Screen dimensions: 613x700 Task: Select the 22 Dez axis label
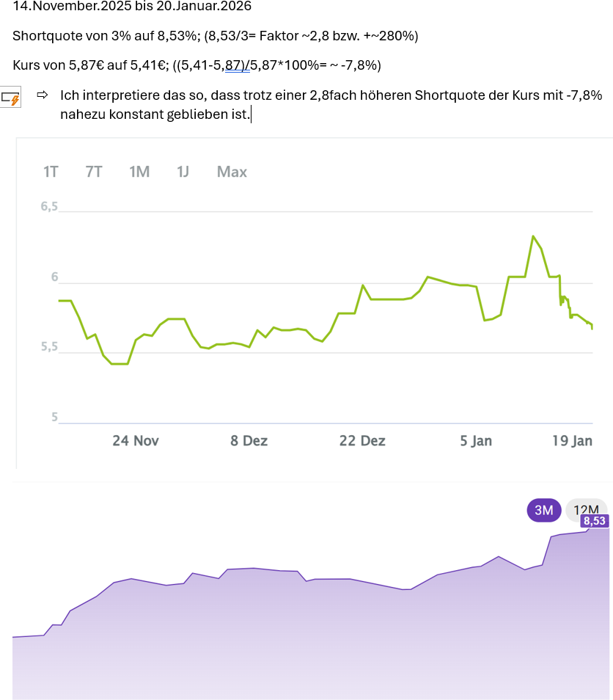(x=362, y=441)
